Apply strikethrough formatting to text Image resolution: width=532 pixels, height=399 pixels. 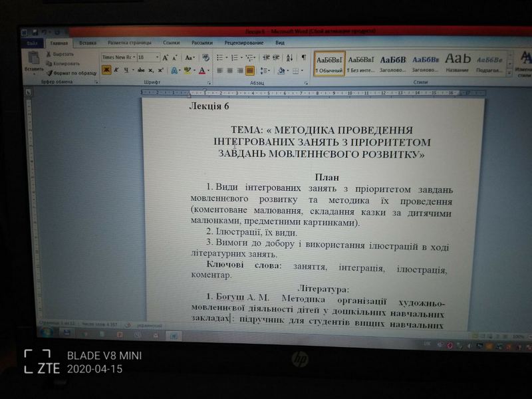coord(140,70)
